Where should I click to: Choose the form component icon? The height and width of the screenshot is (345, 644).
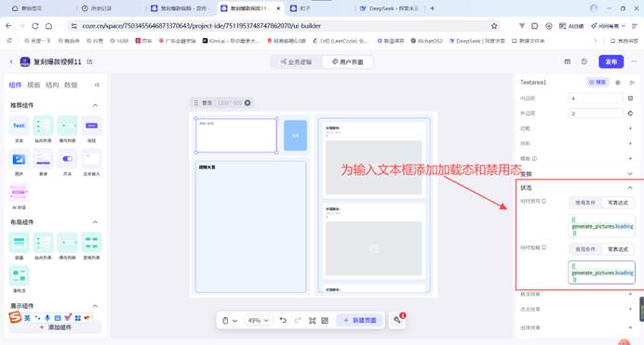coord(43,159)
